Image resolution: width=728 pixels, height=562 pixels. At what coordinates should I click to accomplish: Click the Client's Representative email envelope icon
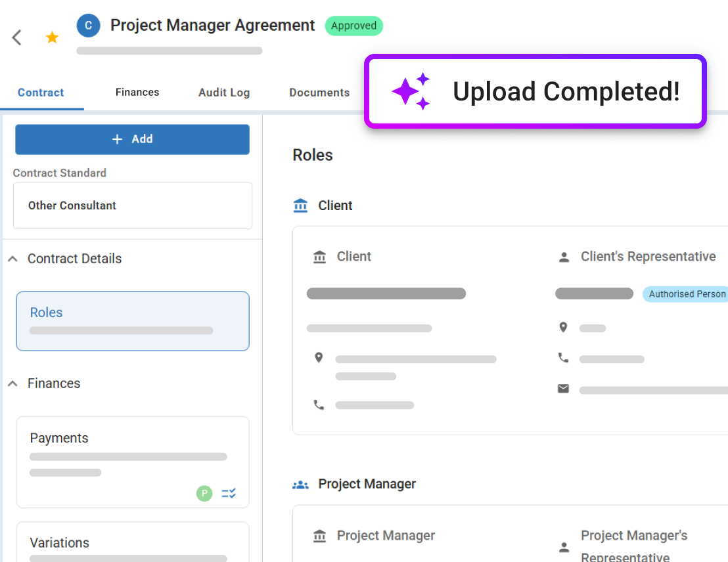(563, 389)
